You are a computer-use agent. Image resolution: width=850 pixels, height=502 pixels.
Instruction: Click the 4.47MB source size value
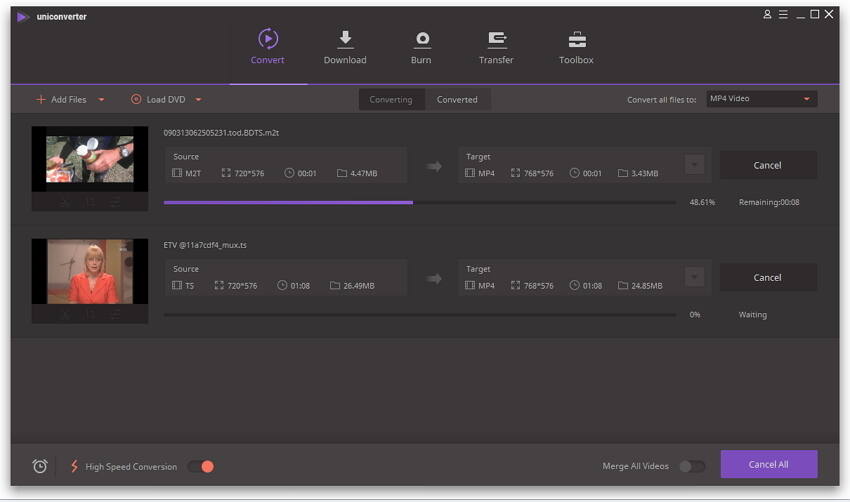pos(364,173)
